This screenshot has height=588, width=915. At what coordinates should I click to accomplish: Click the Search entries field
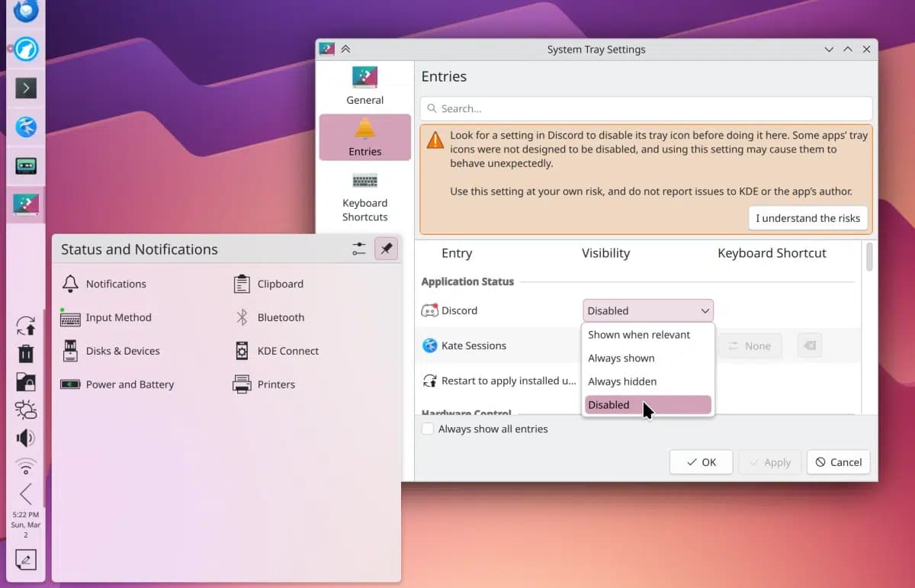pos(645,108)
